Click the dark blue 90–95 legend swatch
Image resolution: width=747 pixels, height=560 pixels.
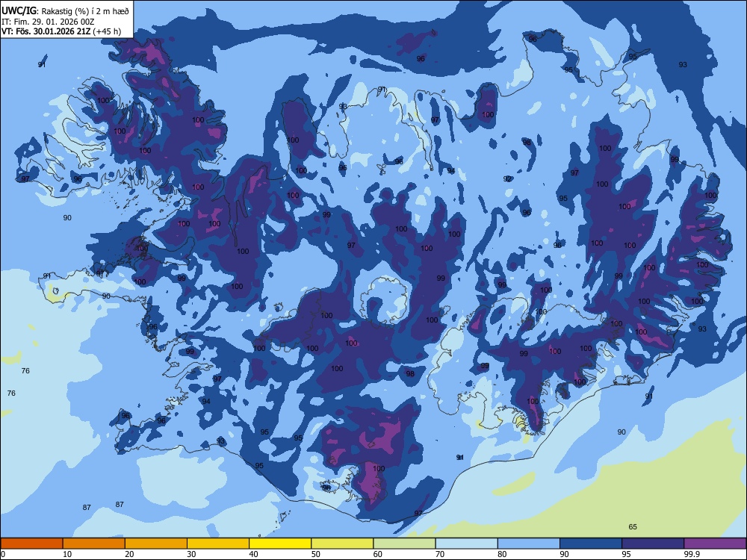coord(591,544)
